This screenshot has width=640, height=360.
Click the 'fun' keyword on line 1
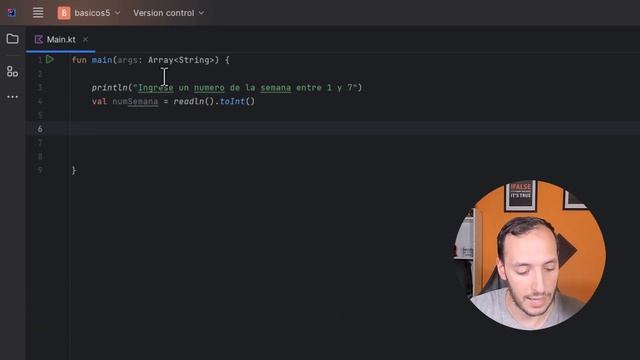tap(79, 60)
